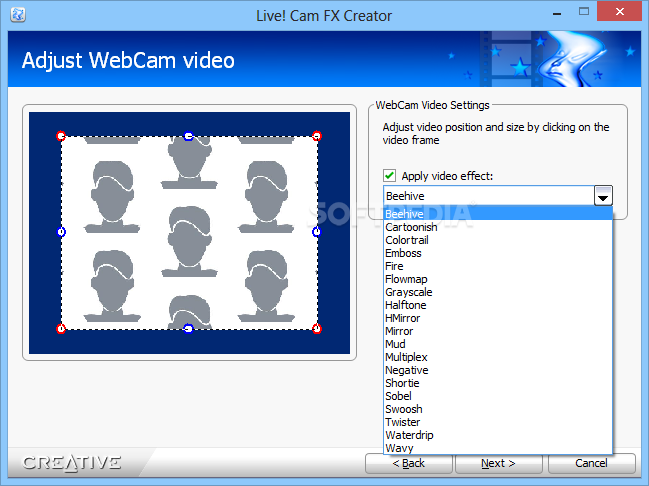Click the Live! Cam app icon in title bar
649x486 pixels.
point(18,15)
